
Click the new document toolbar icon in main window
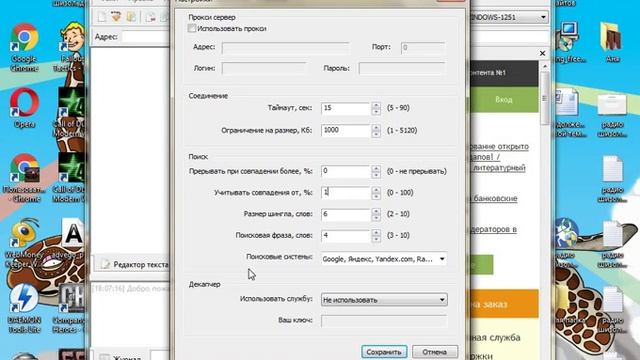(102, 17)
